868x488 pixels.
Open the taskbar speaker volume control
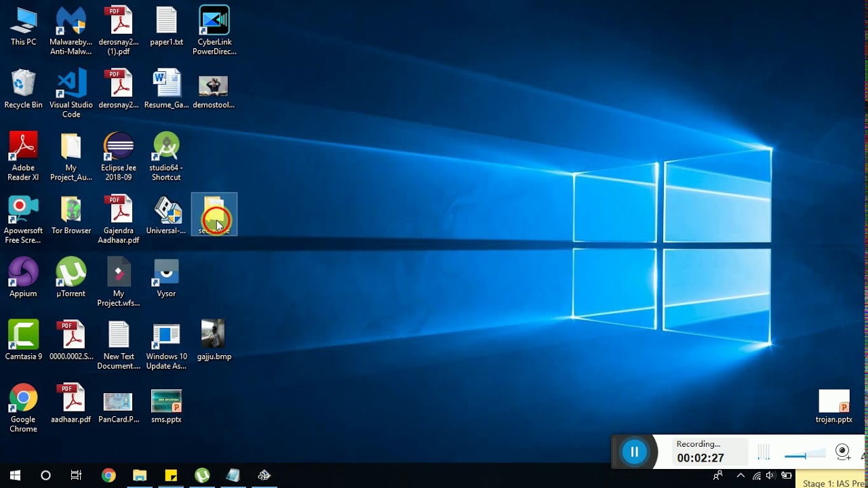click(770, 476)
